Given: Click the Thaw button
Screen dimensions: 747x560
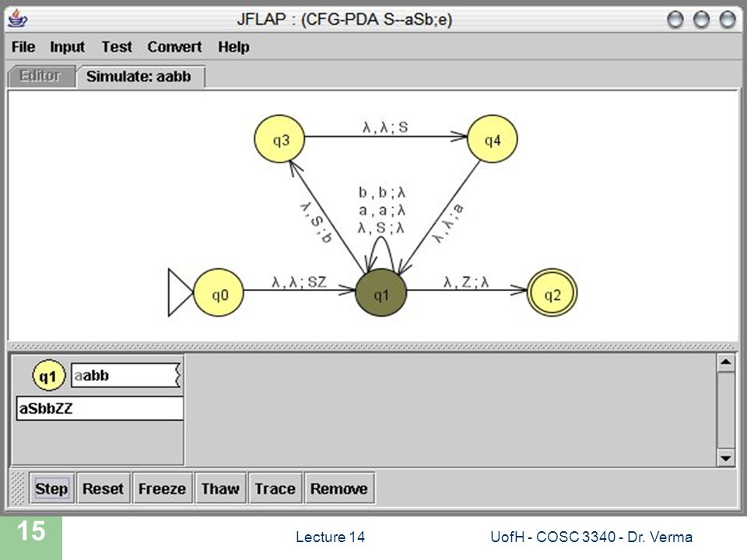Looking at the screenshot, I should click(220, 488).
